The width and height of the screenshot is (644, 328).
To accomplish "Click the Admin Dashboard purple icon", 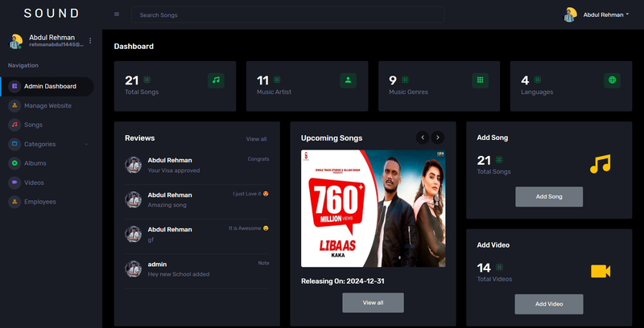I will pos(14,87).
